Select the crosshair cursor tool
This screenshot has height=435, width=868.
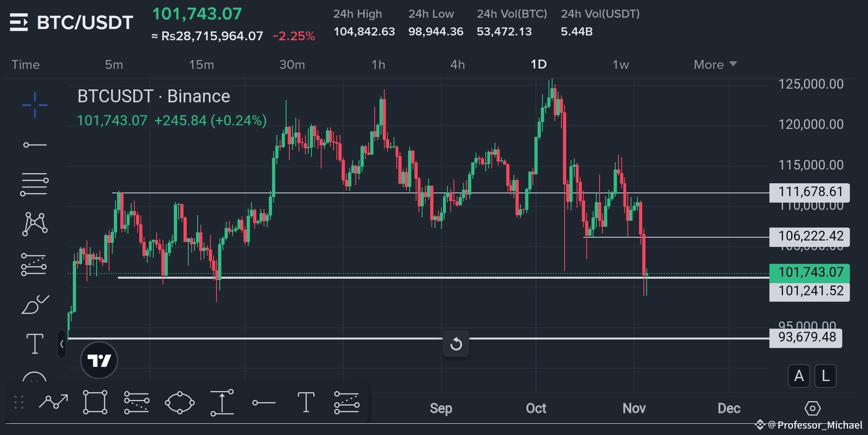(35, 105)
